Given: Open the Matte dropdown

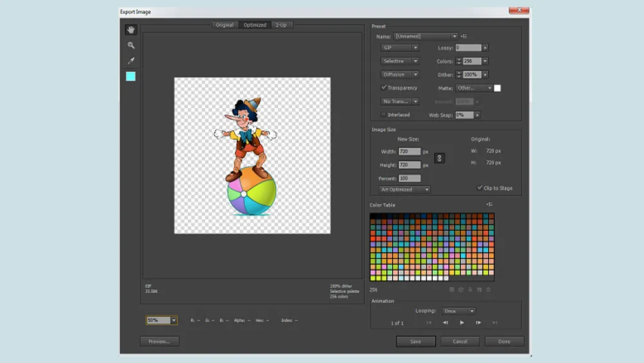Looking at the screenshot, I should [474, 88].
